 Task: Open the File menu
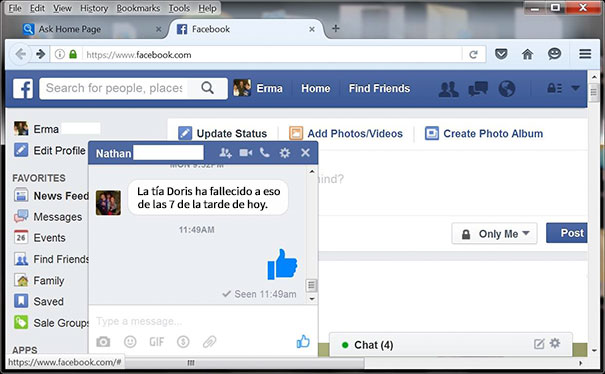pyautogui.click(x=15, y=8)
